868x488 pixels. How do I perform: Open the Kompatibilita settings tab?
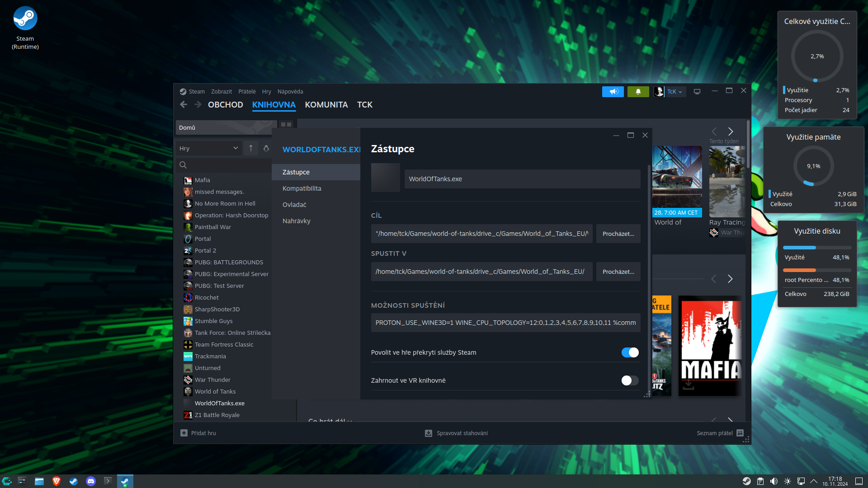pyautogui.click(x=302, y=188)
